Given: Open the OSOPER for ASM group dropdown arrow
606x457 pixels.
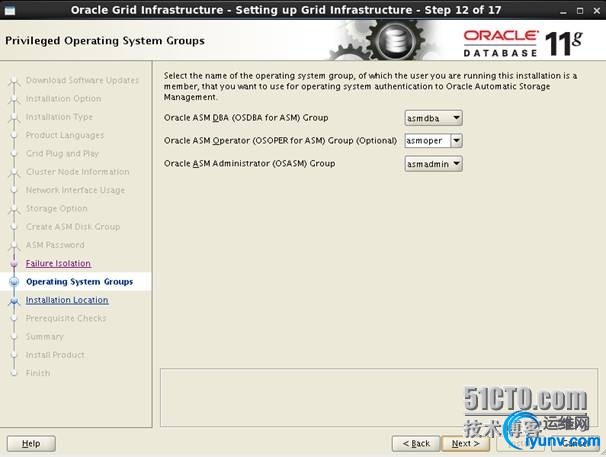Looking at the screenshot, I should pyautogui.click(x=456, y=141).
